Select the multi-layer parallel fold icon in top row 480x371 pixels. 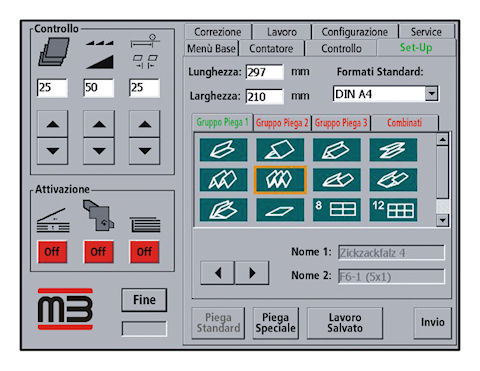tap(393, 150)
